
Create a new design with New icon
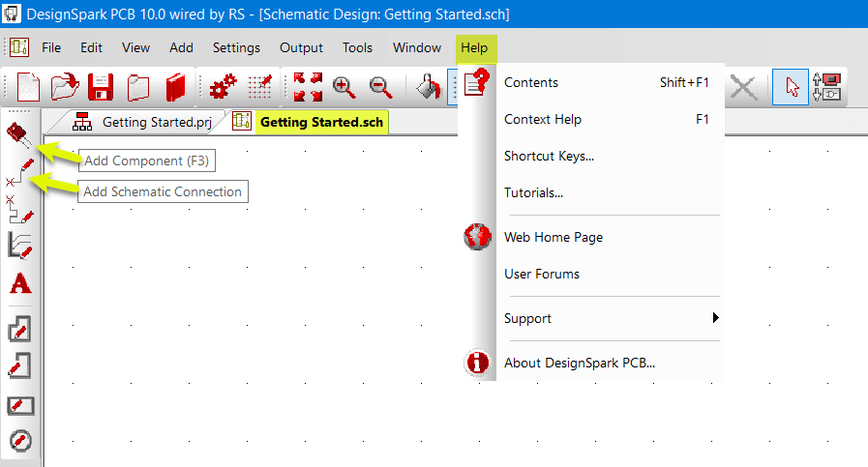28,87
